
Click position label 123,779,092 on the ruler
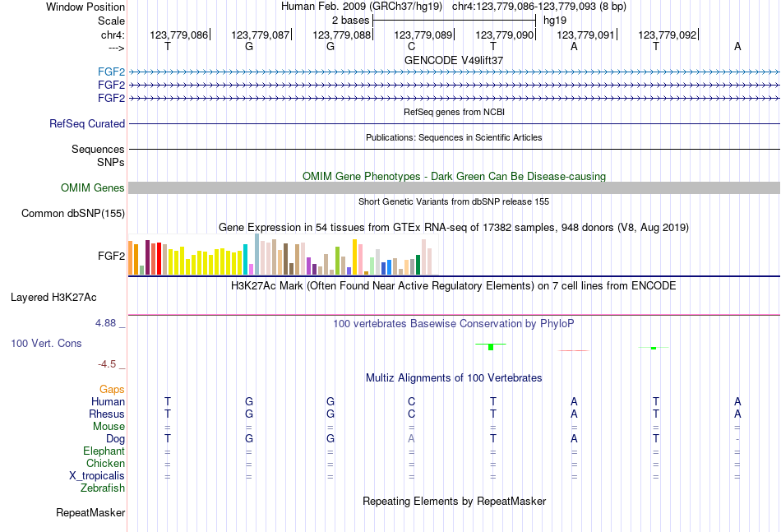[668, 35]
